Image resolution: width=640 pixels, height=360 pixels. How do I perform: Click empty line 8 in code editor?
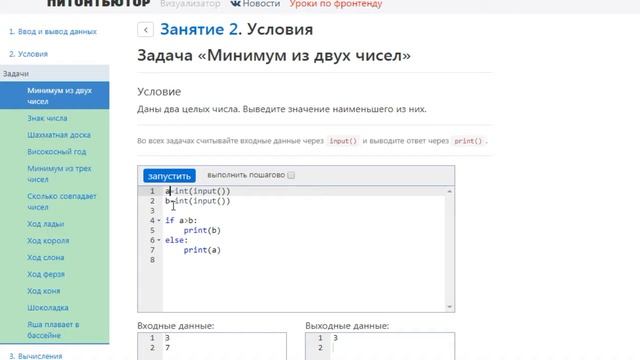click(x=304, y=260)
